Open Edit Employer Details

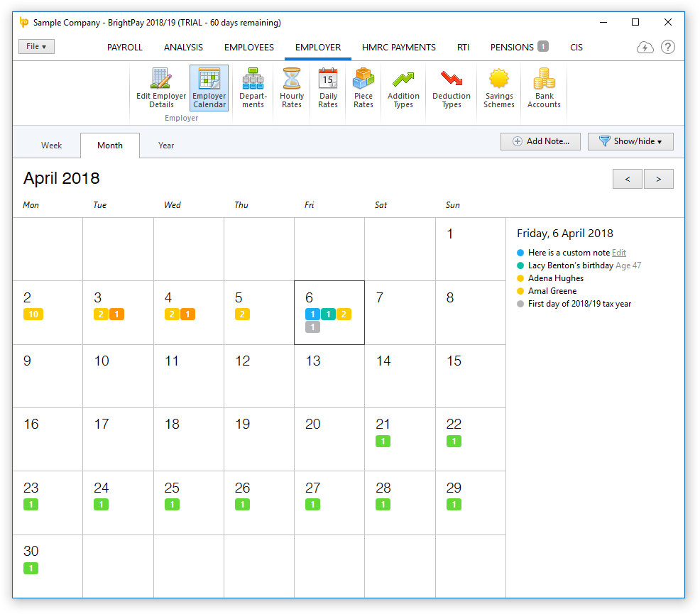click(x=160, y=88)
